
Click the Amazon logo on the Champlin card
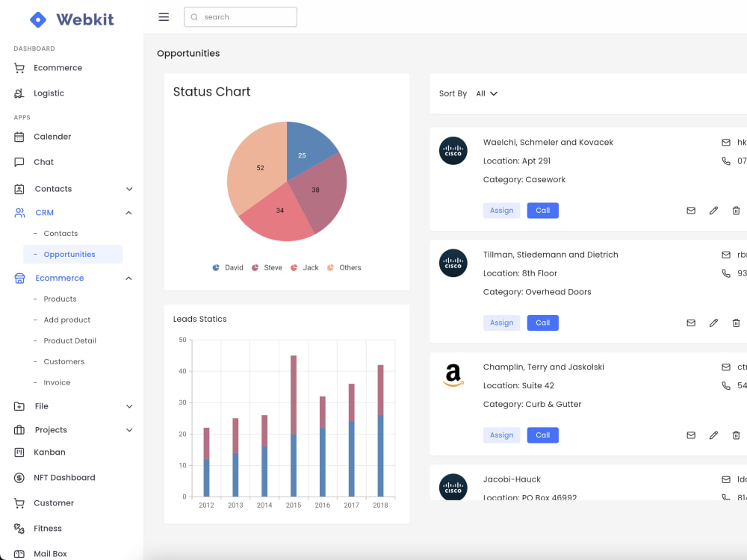click(453, 375)
